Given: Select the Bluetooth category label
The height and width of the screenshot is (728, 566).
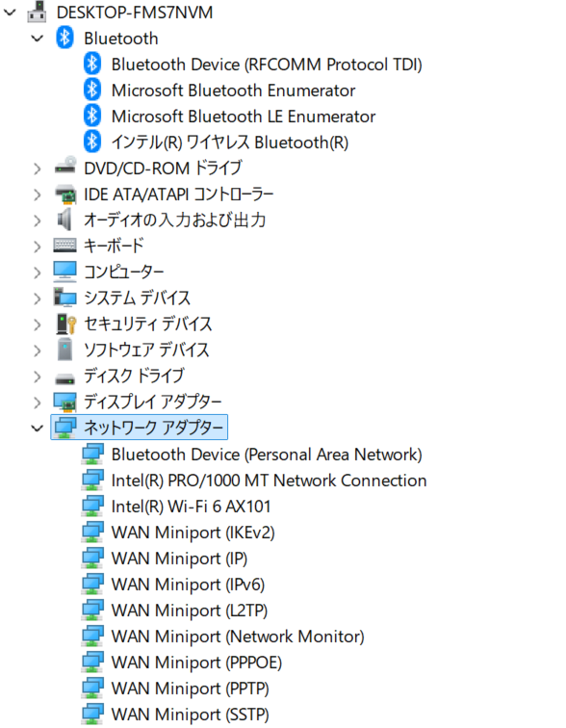Looking at the screenshot, I should click(121, 39).
